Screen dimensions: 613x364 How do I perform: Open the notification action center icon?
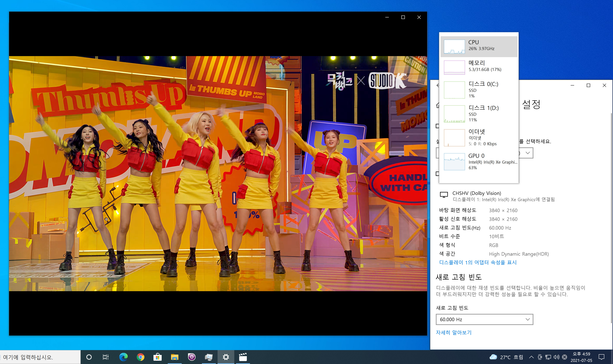(602, 357)
